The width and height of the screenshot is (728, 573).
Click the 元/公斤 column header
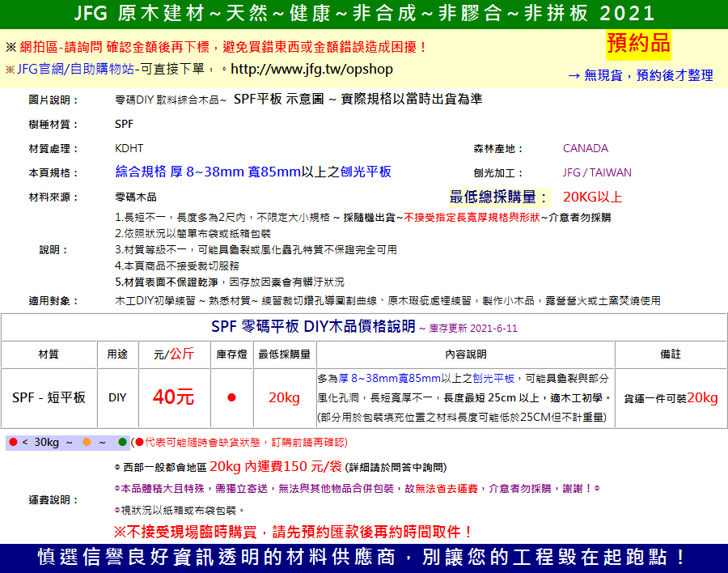pos(174,354)
